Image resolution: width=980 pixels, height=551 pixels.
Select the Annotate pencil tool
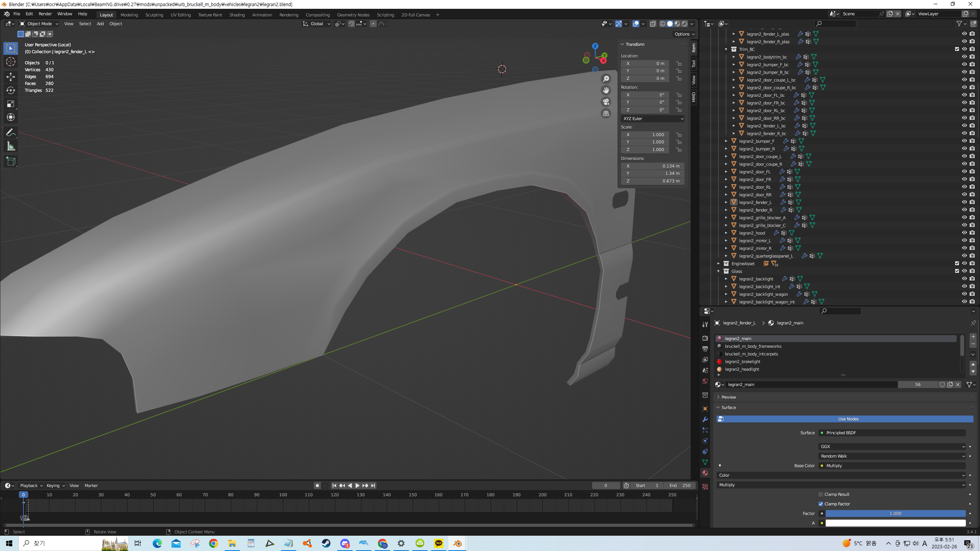click(x=11, y=132)
